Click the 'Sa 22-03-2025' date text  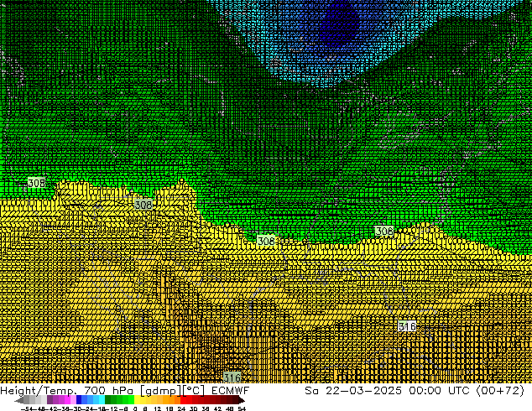pos(353,391)
